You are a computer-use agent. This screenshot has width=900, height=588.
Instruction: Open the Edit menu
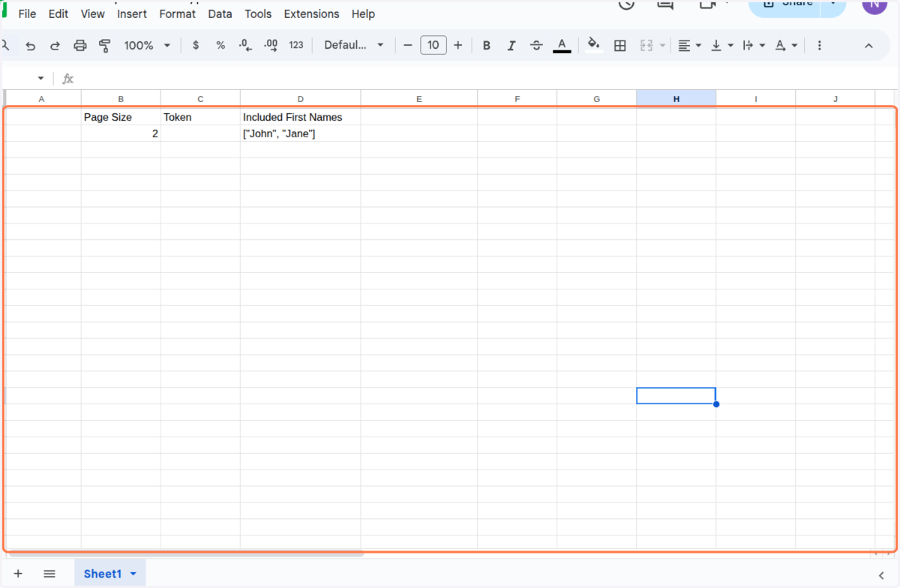(58, 13)
